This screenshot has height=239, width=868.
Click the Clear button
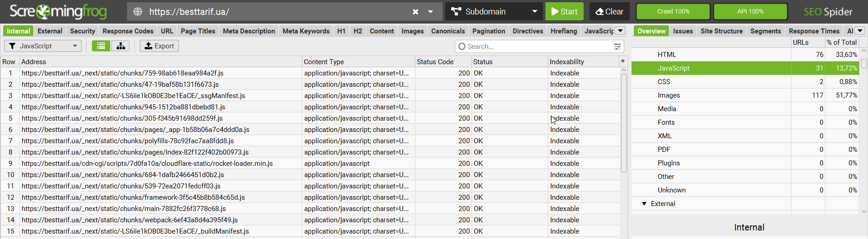pyautogui.click(x=609, y=12)
